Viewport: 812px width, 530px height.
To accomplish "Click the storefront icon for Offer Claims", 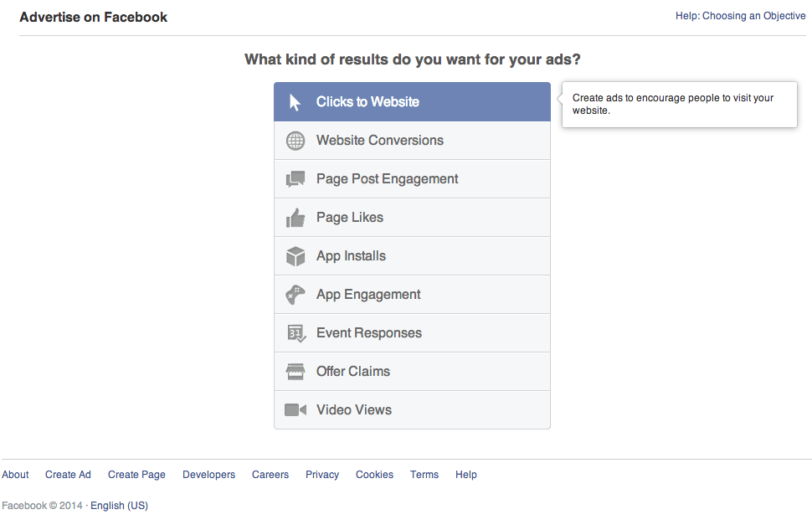I will [x=296, y=372].
